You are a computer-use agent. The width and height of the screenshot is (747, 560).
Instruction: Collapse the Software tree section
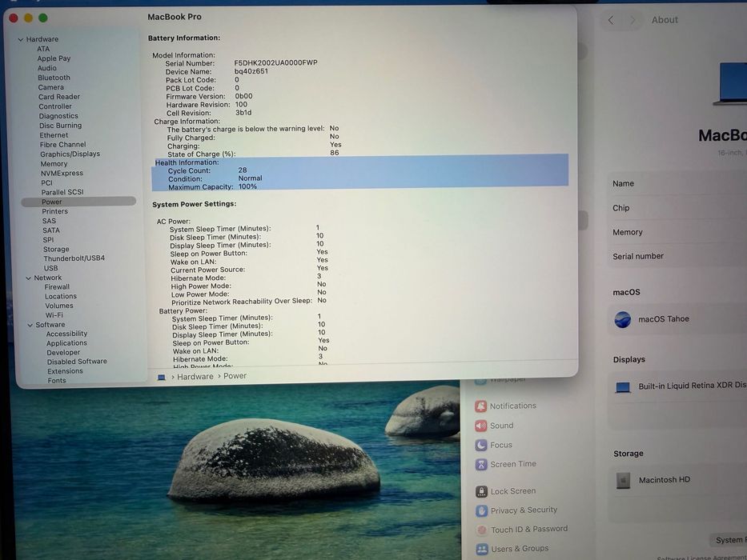(x=30, y=326)
